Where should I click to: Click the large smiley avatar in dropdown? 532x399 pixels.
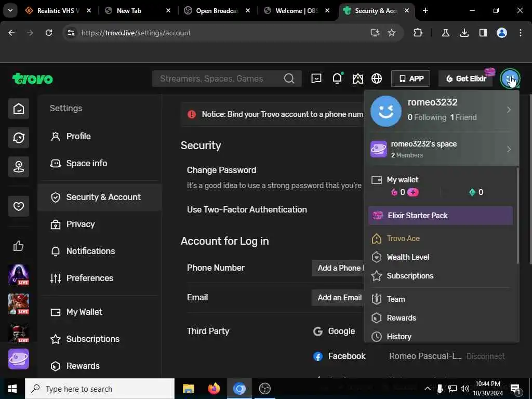[x=386, y=111]
